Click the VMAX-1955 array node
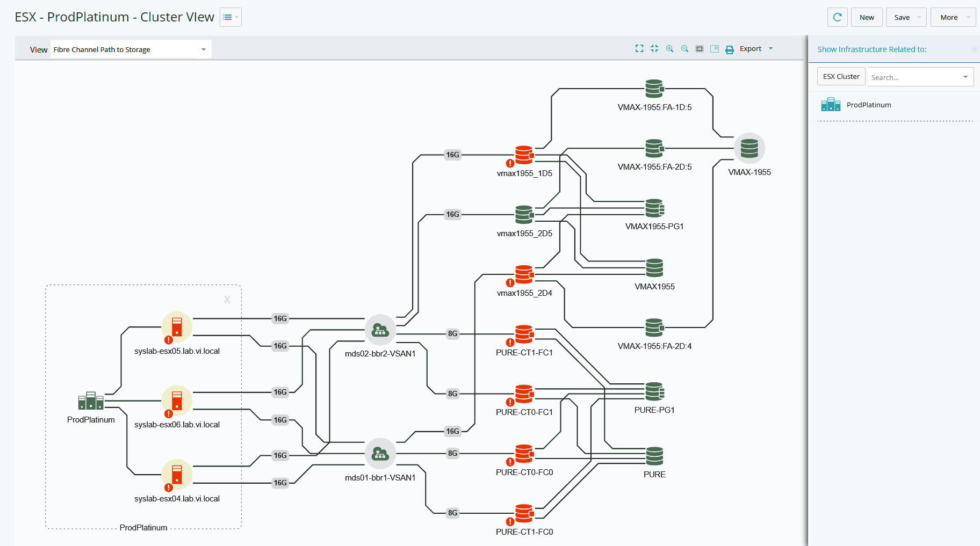Image resolution: width=980 pixels, height=546 pixels. [750, 148]
